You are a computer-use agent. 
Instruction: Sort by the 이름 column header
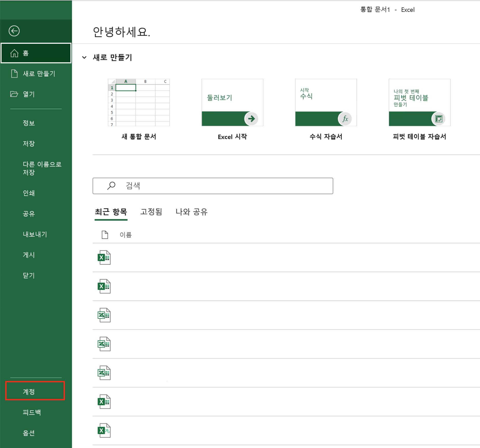coord(126,235)
